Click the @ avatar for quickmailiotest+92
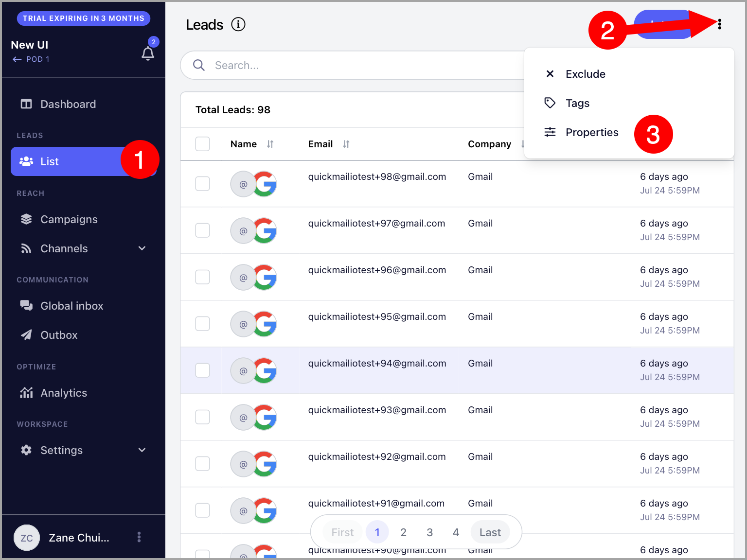 point(243,464)
